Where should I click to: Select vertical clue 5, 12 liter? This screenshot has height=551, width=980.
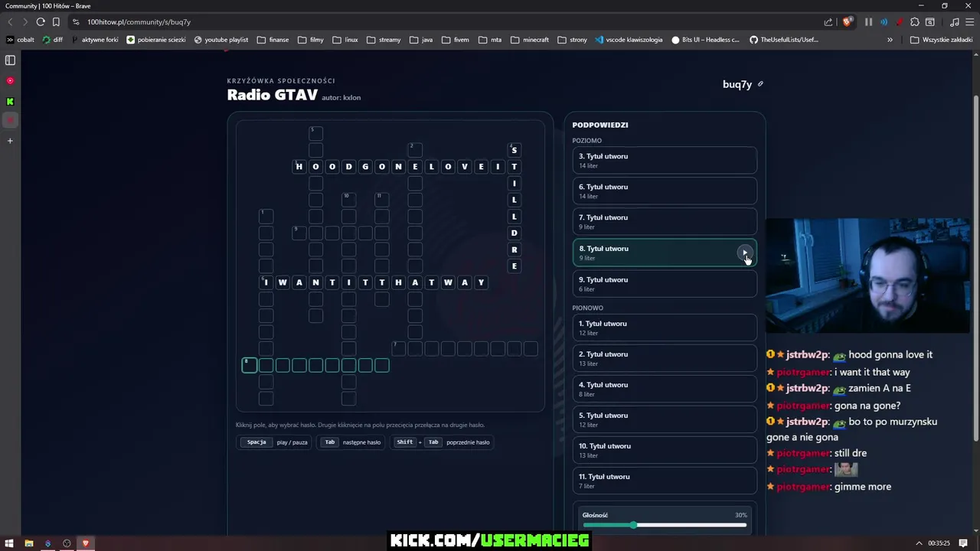(665, 419)
